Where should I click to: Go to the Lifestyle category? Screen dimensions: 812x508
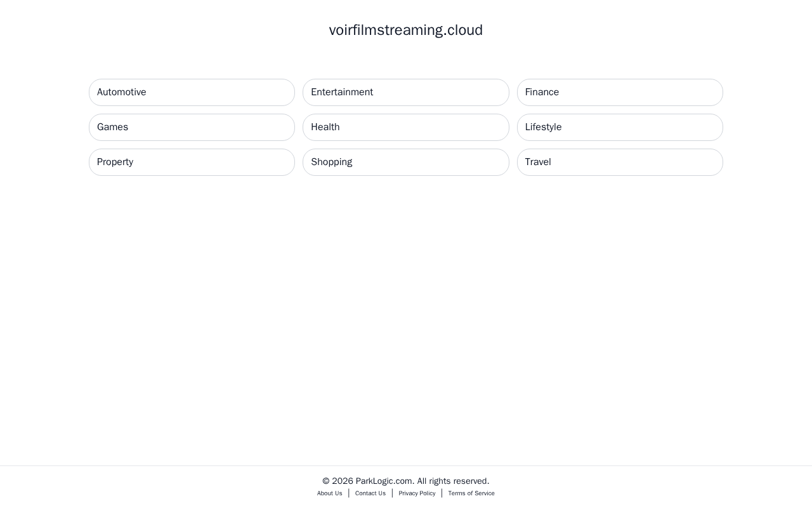tap(620, 127)
